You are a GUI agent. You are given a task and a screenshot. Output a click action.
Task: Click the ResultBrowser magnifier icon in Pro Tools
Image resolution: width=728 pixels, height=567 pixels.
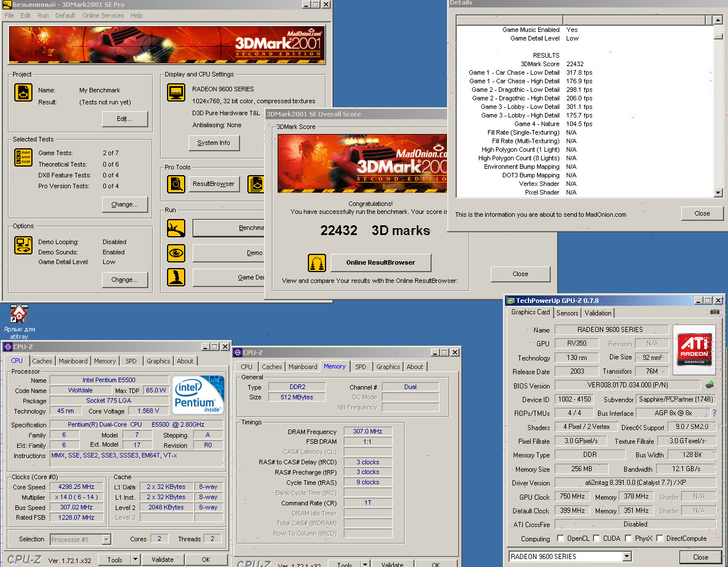click(176, 184)
